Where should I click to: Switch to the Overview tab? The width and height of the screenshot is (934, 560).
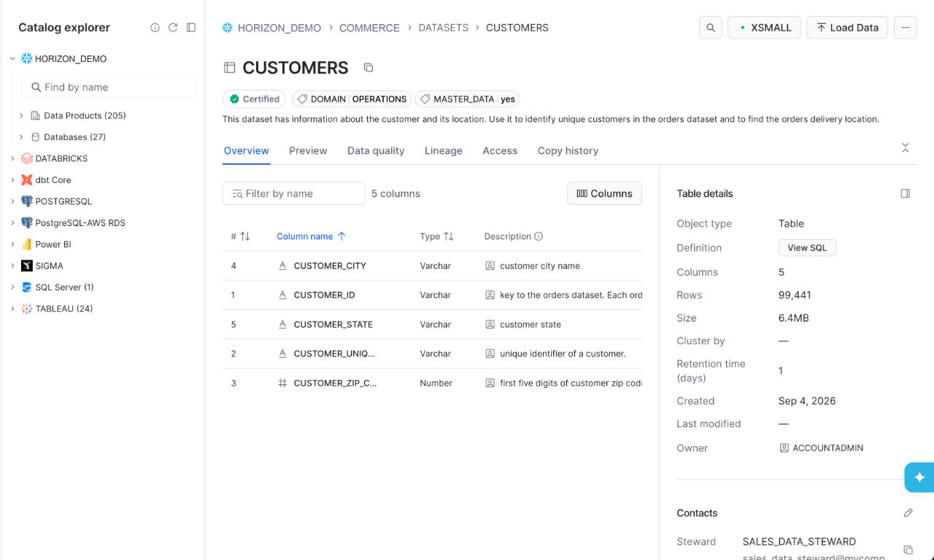point(247,151)
